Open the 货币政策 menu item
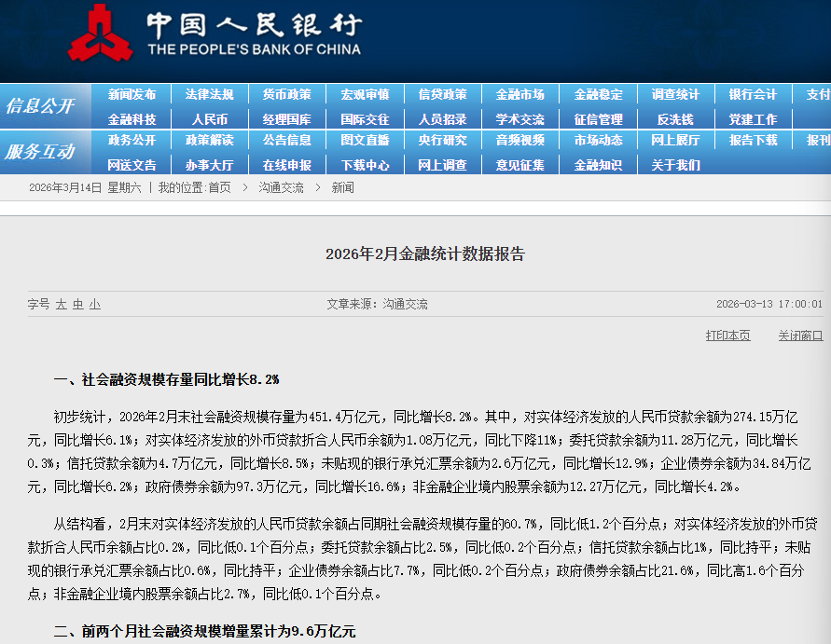The height and width of the screenshot is (644, 831). click(286, 94)
